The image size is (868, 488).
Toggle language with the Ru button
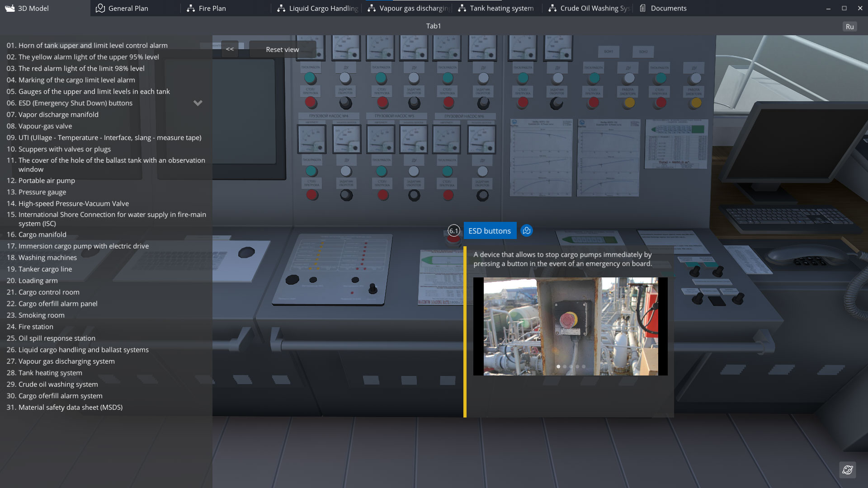tap(849, 27)
